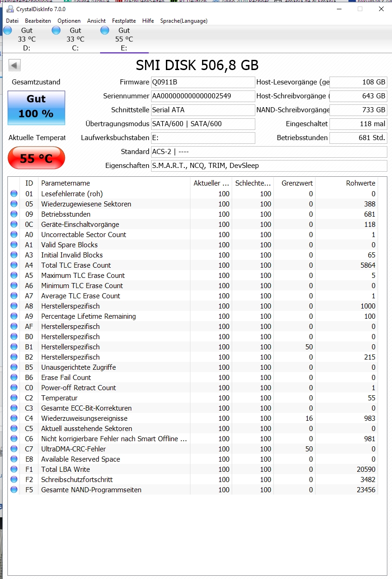This screenshot has width=392, height=579.
Task: Open the Sprache(Language) menu
Action: coord(184,21)
